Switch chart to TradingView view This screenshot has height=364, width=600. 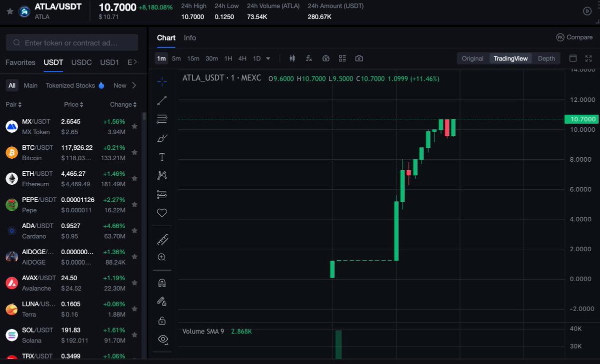510,58
